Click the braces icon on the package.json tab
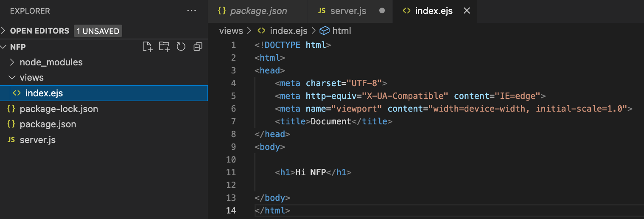The width and height of the screenshot is (644, 219). point(222,11)
